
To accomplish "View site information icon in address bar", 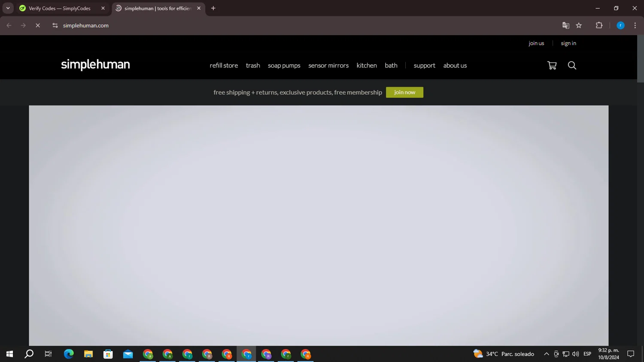I will coord(55,25).
